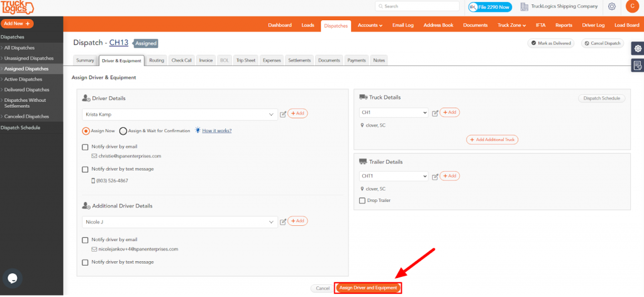Open the CH1 truck dropdown
Viewport: 644px width, 297px height.
(x=394, y=112)
